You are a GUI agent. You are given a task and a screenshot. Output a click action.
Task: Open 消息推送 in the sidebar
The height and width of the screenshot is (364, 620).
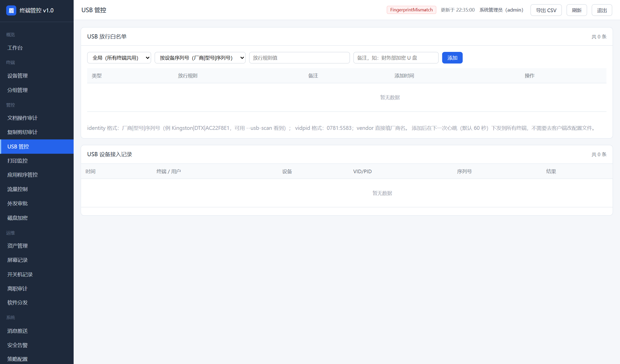tap(37, 331)
